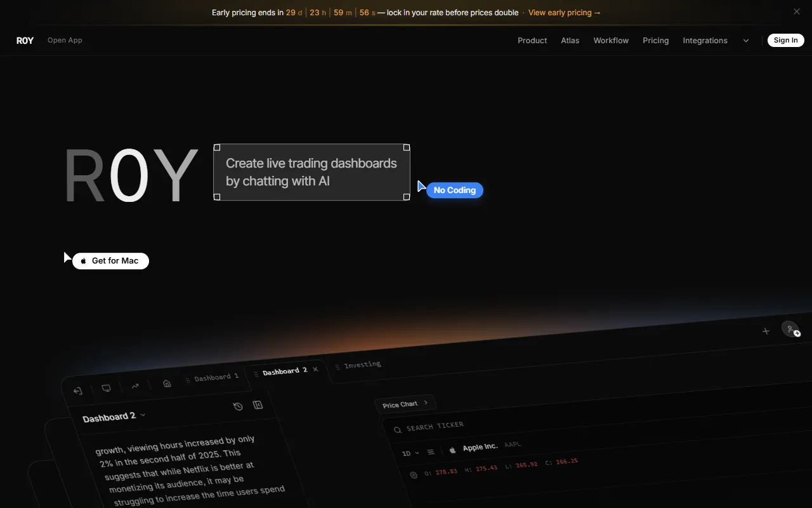Screen dimensions: 812x508
Task: Go to the Product menu item
Action: (x=532, y=41)
